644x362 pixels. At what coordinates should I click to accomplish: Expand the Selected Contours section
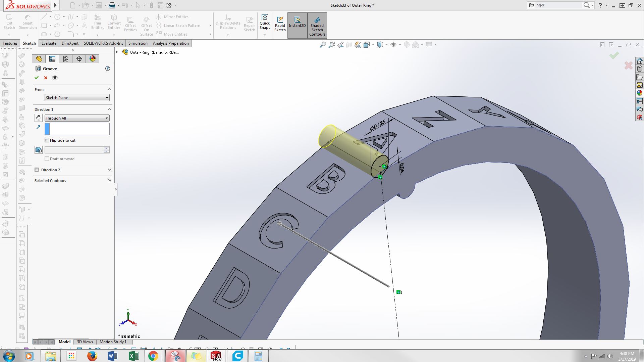(x=109, y=181)
